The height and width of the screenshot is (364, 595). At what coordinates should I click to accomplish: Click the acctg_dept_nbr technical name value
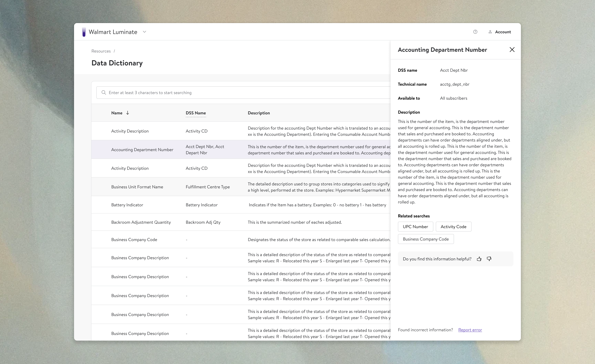pyautogui.click(x=455, y=84)
